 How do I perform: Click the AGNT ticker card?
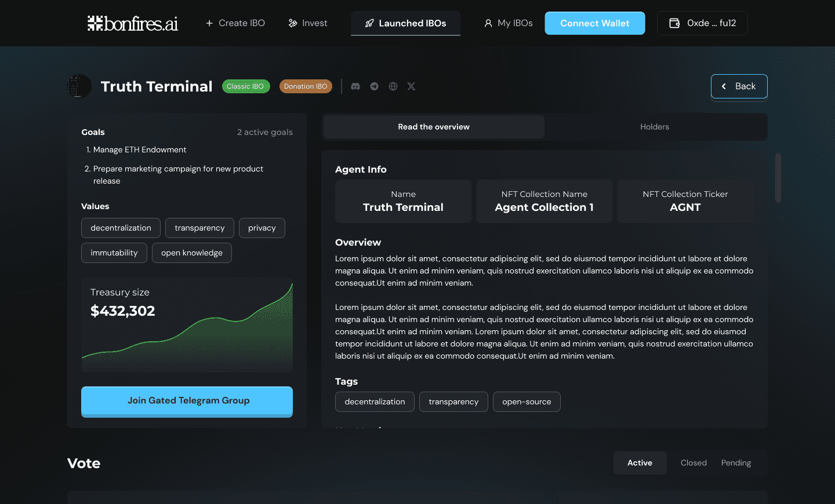pos(685,201)
